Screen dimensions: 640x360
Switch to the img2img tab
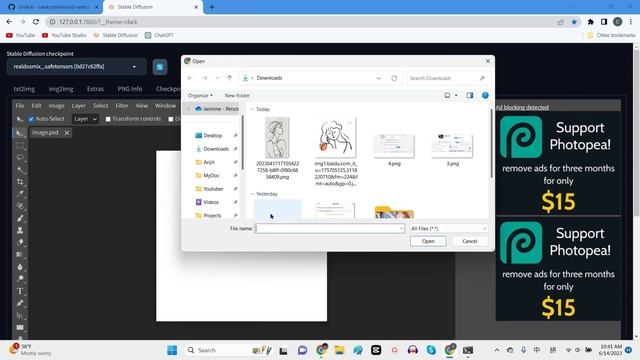tap(61, 89)
